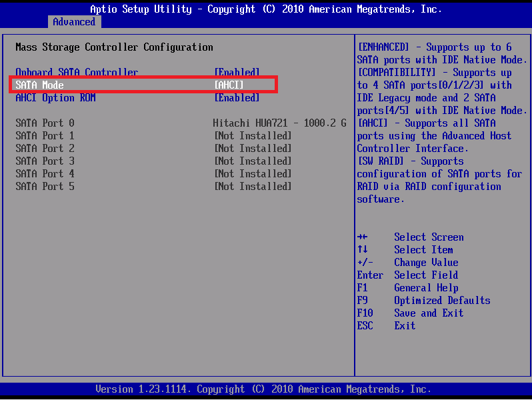This screenshot has width=532, height=400.
Task: Click the left-right arrows Select Screen icon
Action: 363,237
